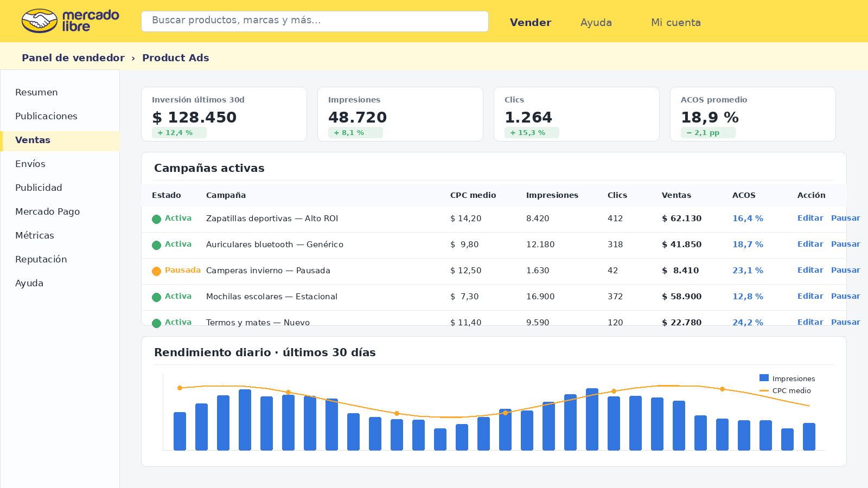Screen dimensions: 868x488
Task: Click the green status dot for Auriculares bluetooth
Action: tap(156, 245)
